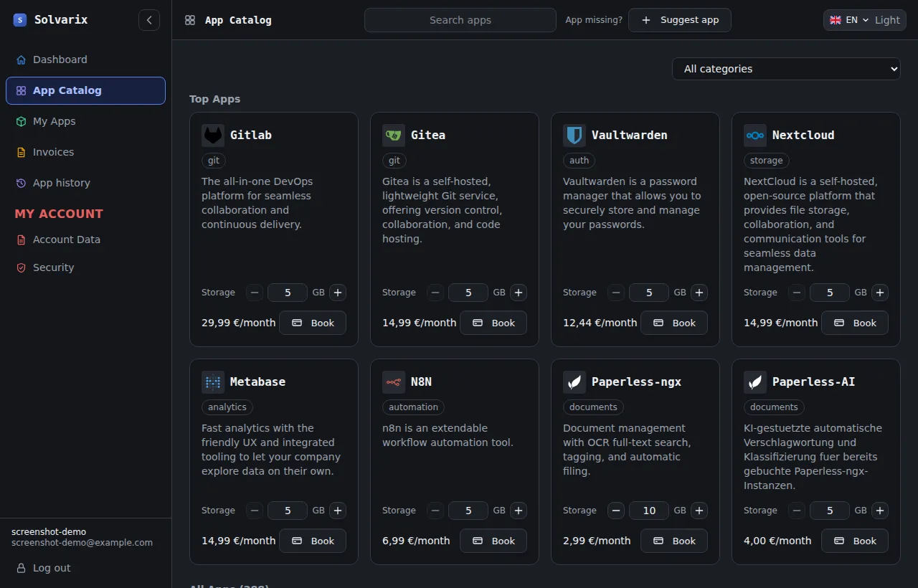918x588 pixels.
Task: Click the Paperless-AI leaf icon
Action: (755, 381)
